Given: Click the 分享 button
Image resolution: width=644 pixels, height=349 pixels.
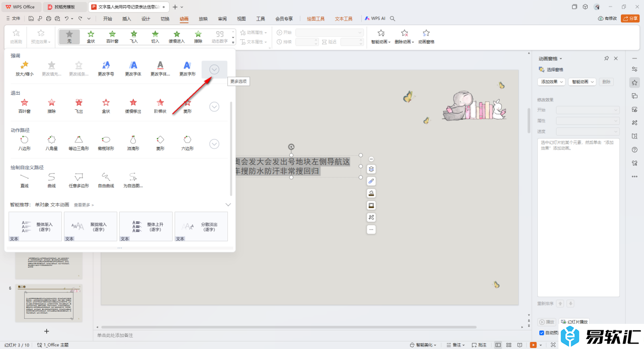Looking at the screenshot, I should coord(630,19).
